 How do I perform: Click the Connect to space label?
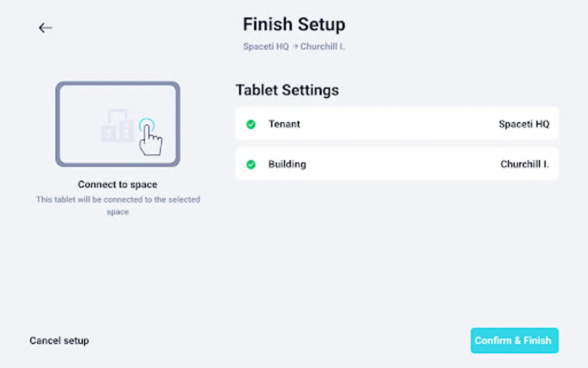tap(118, 184)
